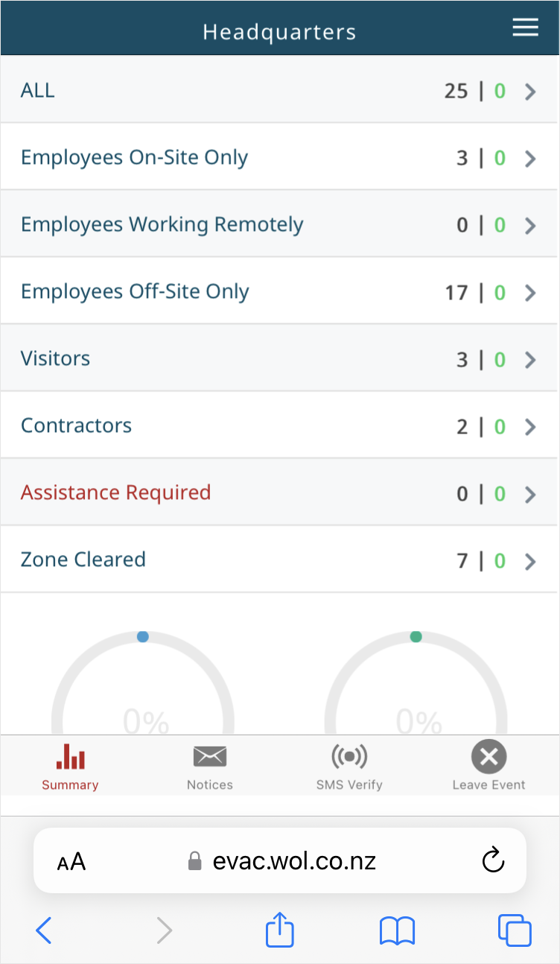This screenshot has width=560, height=964.
Task: Open the Zone Cleared row
Action: [279, 559]
